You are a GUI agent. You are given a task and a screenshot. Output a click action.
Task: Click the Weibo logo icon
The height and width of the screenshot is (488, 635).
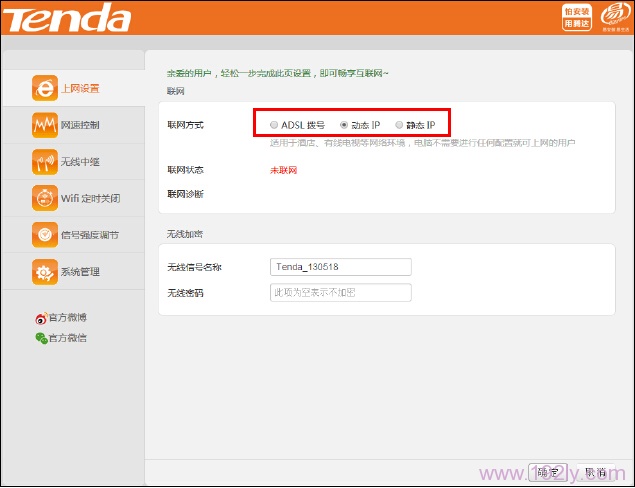click(x=41, y=319)
